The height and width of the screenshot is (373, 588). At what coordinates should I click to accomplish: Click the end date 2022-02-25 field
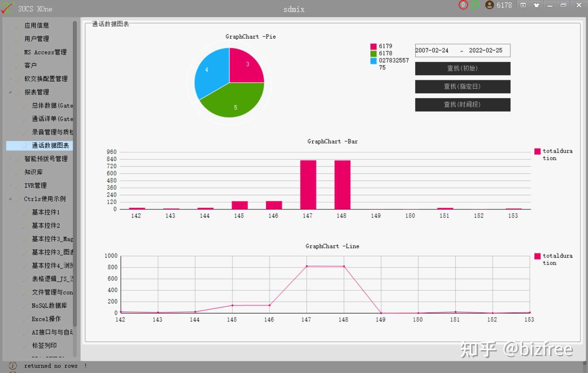486,51
